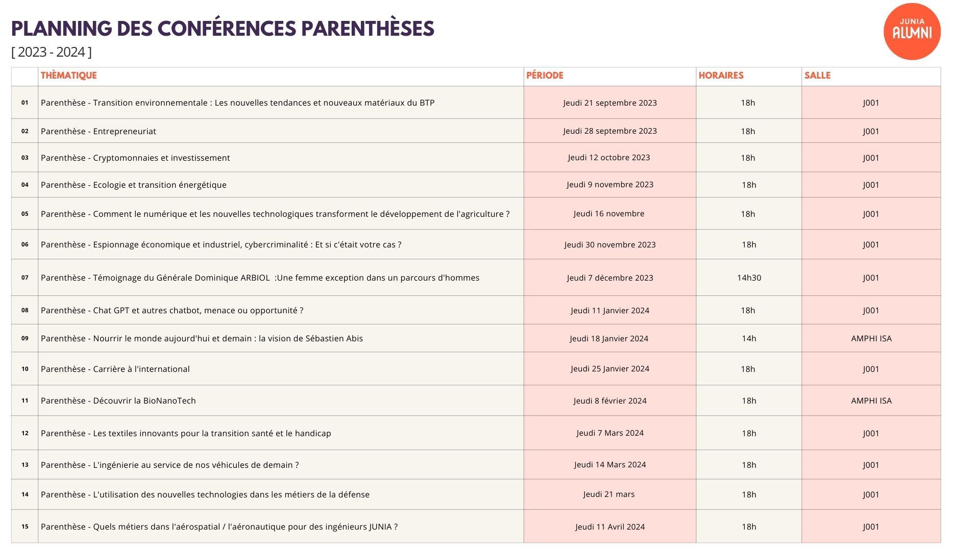Viewport: 980px width, 551px height.
Task: Click the PÉRIODE column header
Action: (545, 76)
